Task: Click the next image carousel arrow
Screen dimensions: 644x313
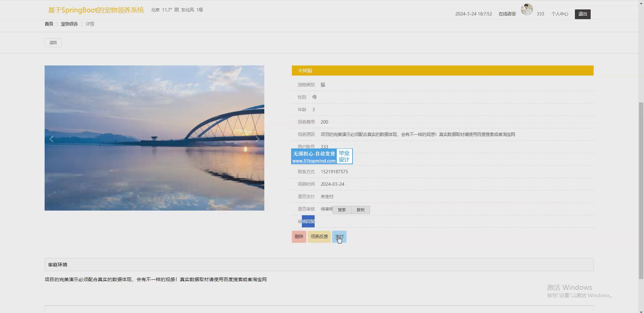Action: coord(257,139)
